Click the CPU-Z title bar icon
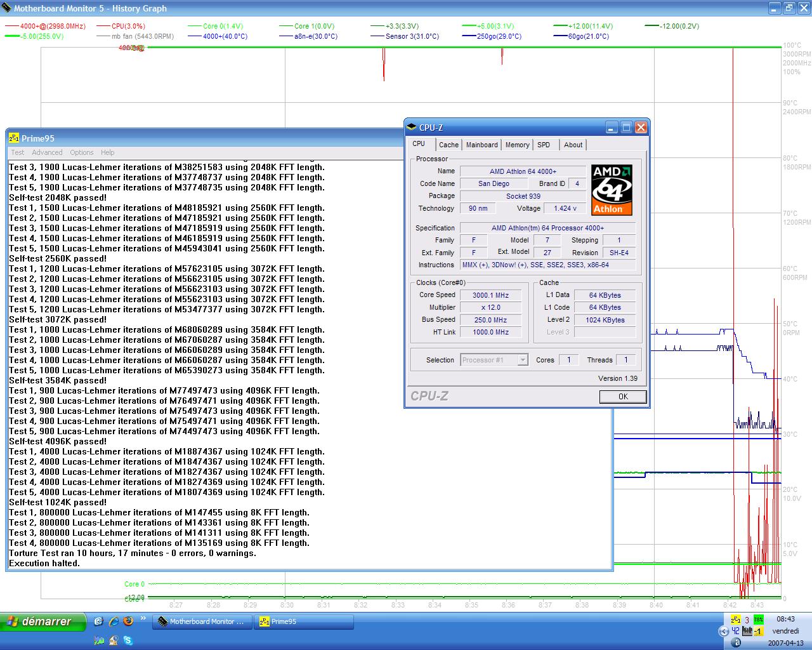812x650 pixels. (x=412, y=128)
